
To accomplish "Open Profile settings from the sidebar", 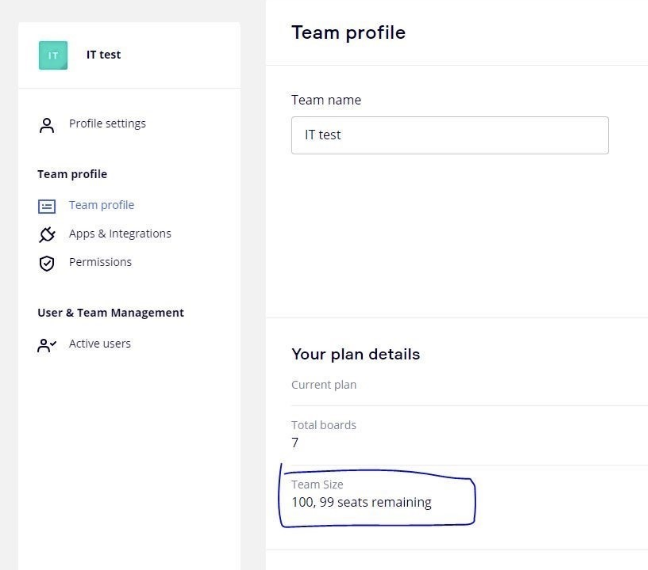I will coord(106,124).
